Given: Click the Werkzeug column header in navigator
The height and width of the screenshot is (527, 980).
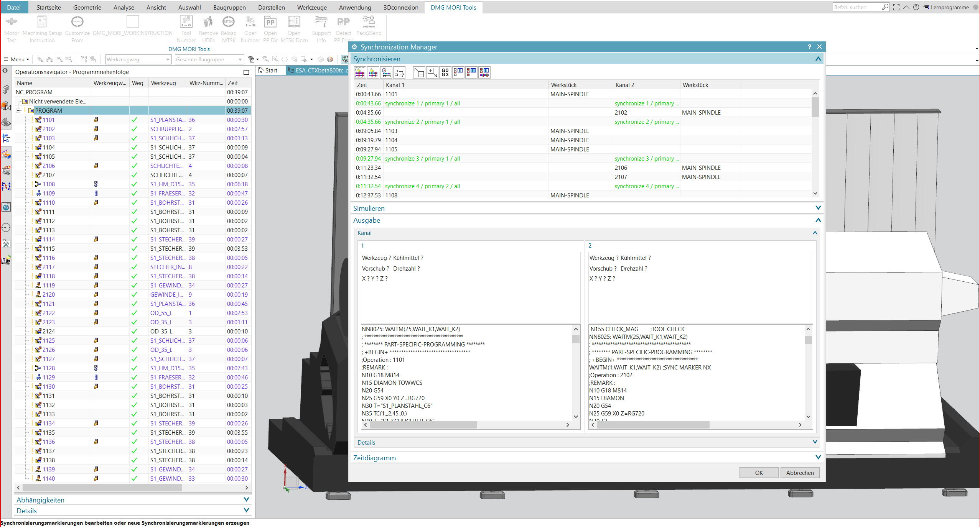Looking at the screenshot, I should click(168, 83).
